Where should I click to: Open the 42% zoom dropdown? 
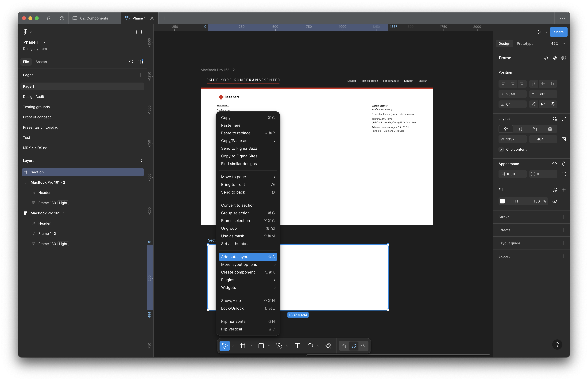pos(558,44)
